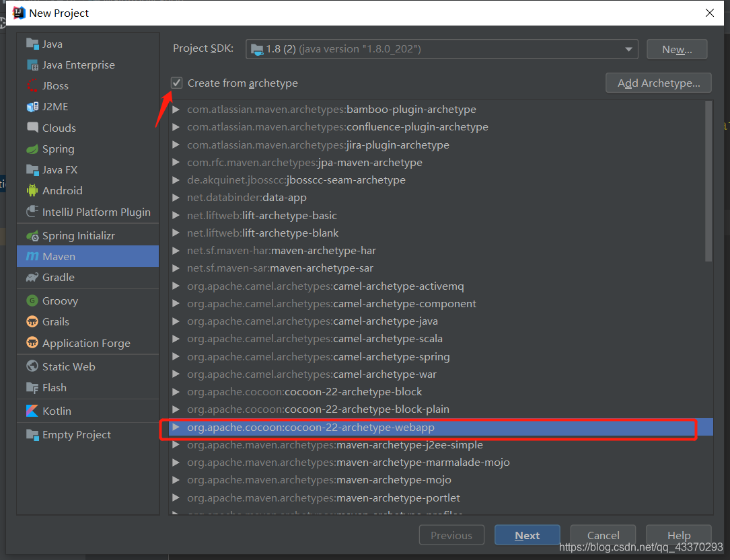Cancel the New Project dialog

(x=603, y=535)
